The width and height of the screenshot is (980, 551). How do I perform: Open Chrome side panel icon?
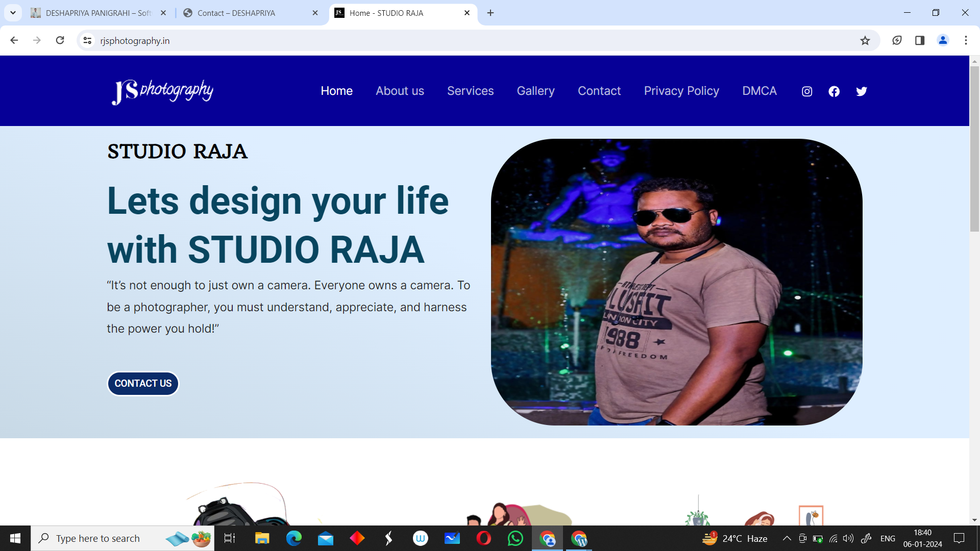(x=920, y=40)
